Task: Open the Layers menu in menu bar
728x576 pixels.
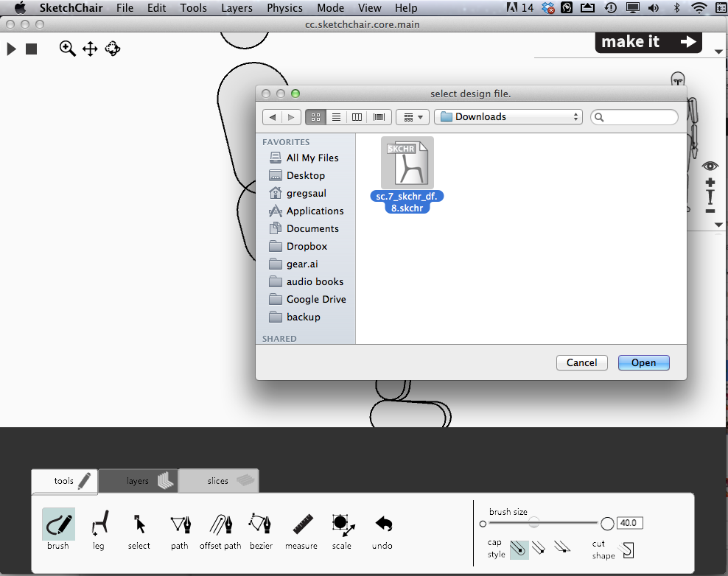Action: pyautogui.click(x=237, y=8)
